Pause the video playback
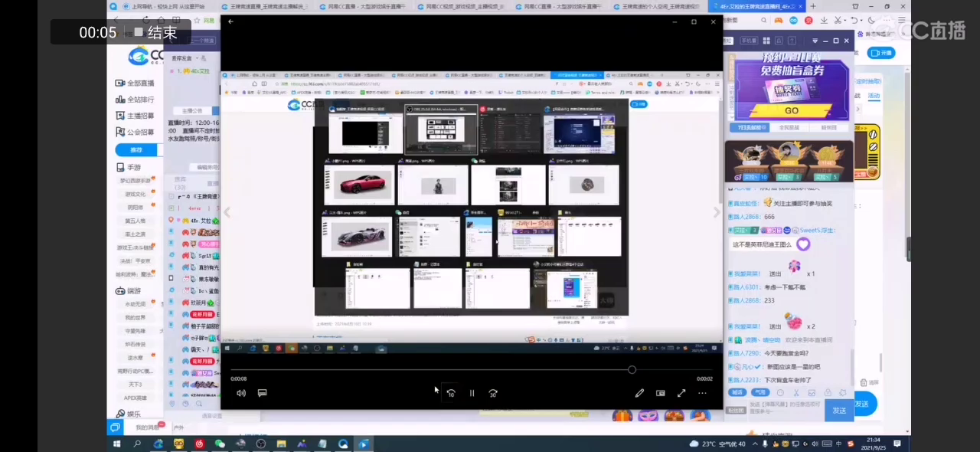 (x=472, y=393)
